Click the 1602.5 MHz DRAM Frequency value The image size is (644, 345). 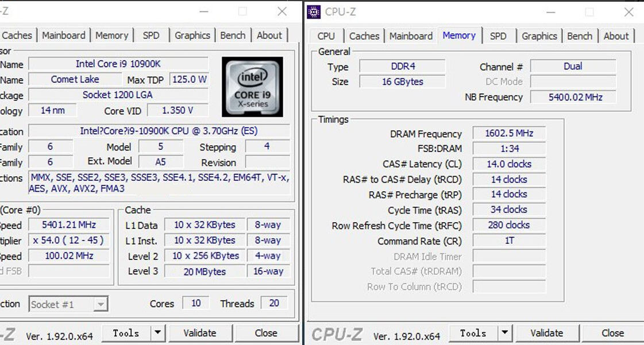(509, 133)
